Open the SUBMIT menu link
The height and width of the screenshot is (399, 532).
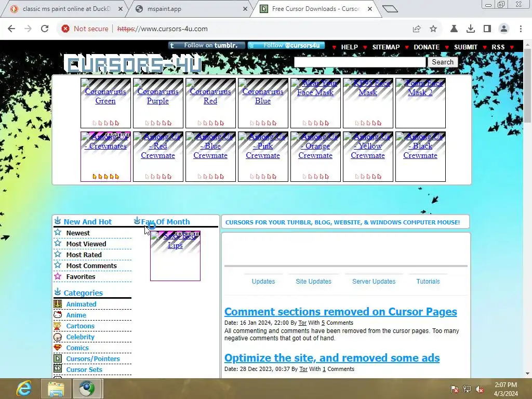click(x=465, y=47)
